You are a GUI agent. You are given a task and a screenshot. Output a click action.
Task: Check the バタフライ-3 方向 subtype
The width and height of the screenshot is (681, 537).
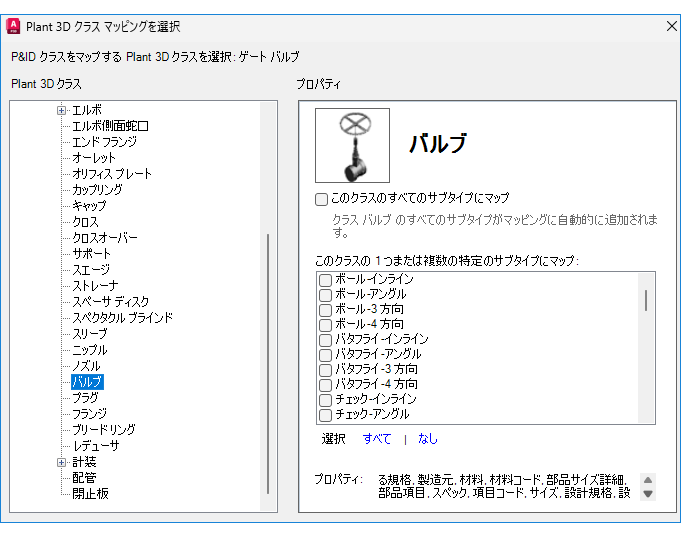coord(325,370)
